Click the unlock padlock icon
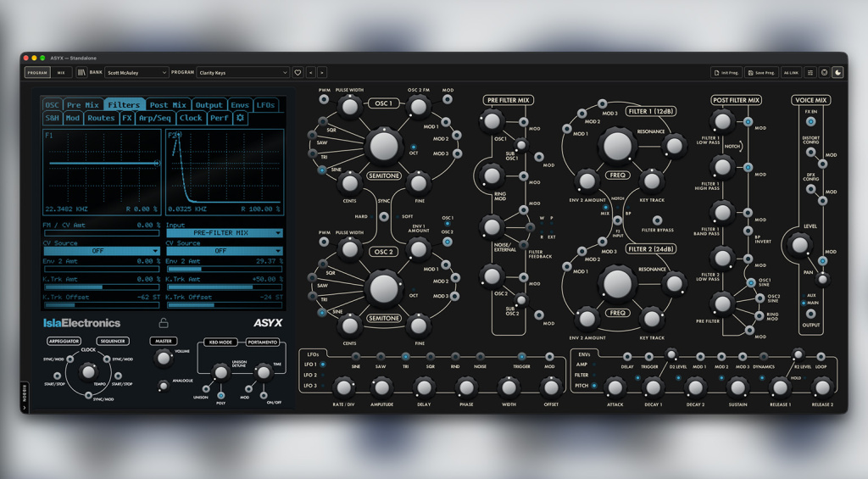The height and width of the screenshot is (479, 868). [x=164, y=323]
